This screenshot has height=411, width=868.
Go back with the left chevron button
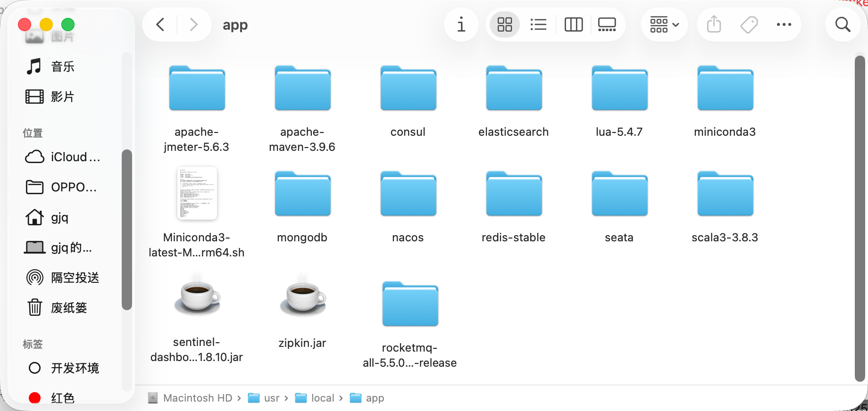click(x=160, y=25)
